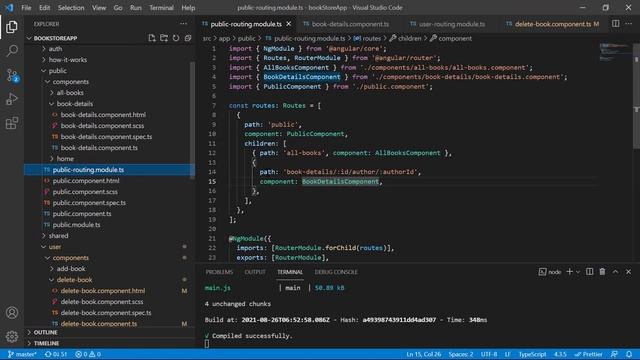Expand the add-book folder
Viewport: 640px width, 360px height.
(71, 269)
